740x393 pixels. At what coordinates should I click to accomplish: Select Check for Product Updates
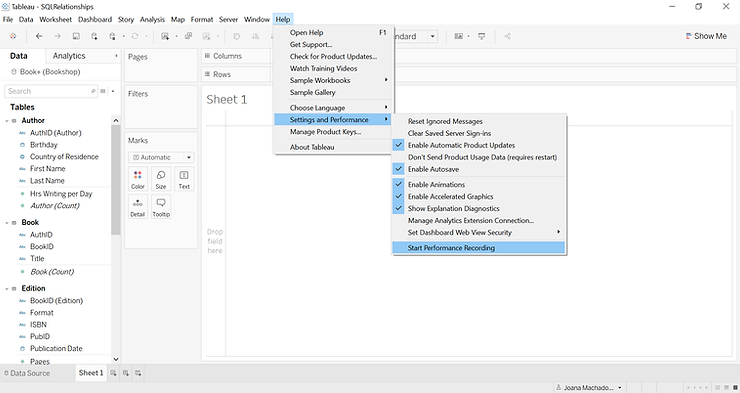coord(334,56)
